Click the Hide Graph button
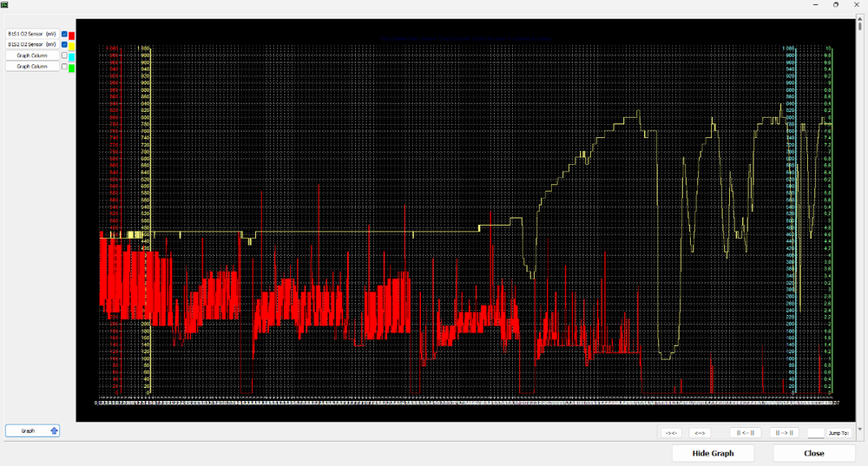Image resolution: width=868 pixels, height=466 pixels. 713,453
